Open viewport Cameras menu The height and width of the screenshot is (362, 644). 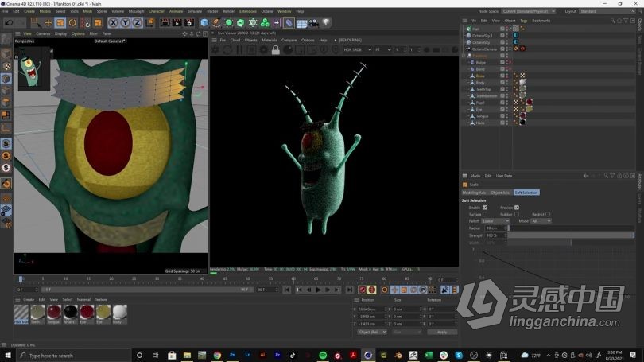pyautogui.click(x=43, y=33)
